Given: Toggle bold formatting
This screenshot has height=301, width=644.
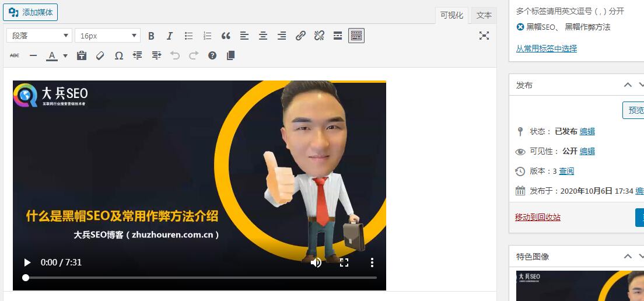Looking at the screenshot, I should pyautogui.click(x=151, y=36).
